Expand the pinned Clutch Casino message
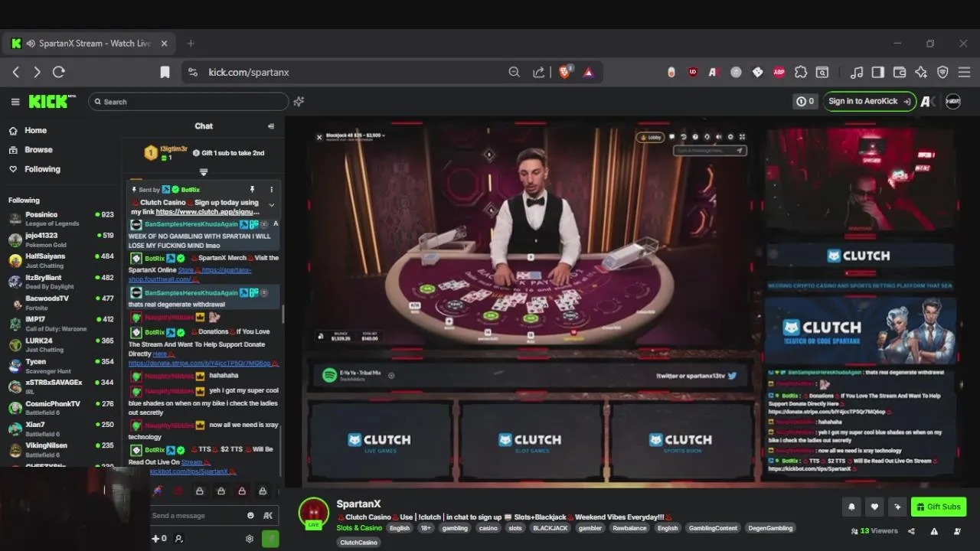The image size is (980, 551). (271, 205)
